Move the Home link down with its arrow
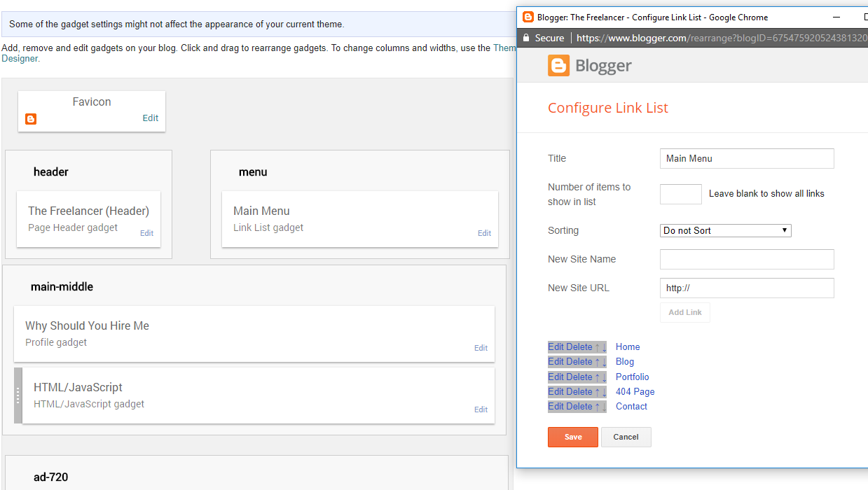 (604, 347)
